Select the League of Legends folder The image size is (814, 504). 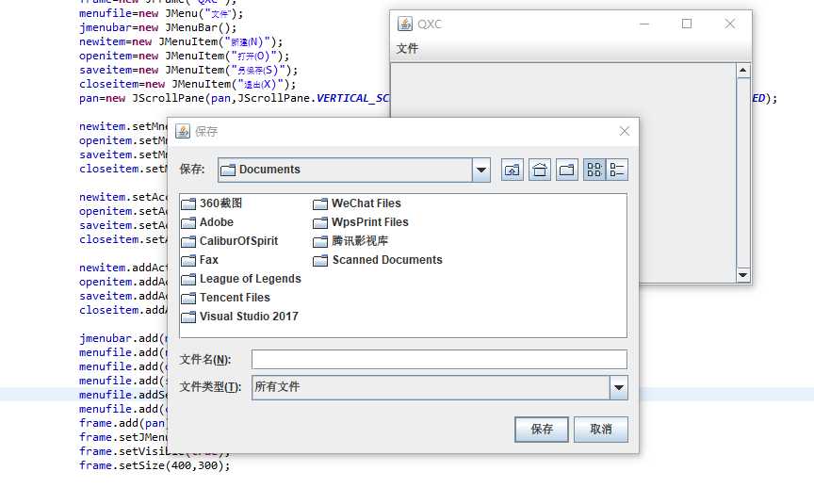241,279
